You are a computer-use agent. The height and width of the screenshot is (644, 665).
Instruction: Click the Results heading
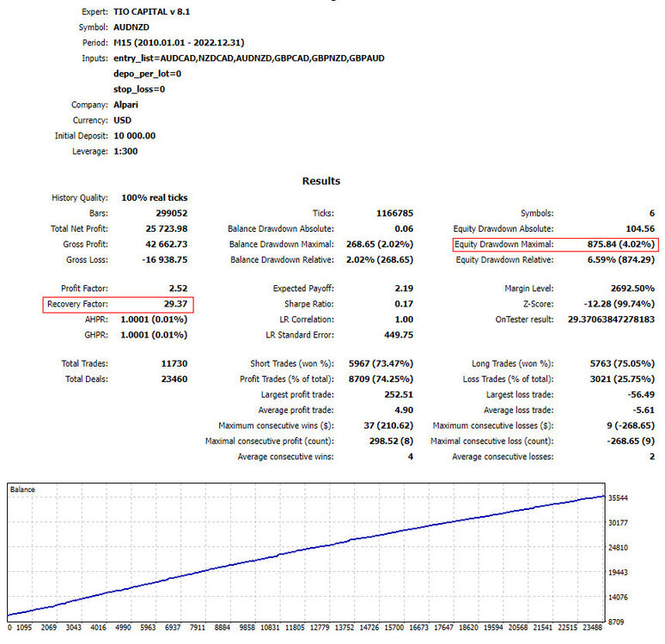(x=321, y=181)
